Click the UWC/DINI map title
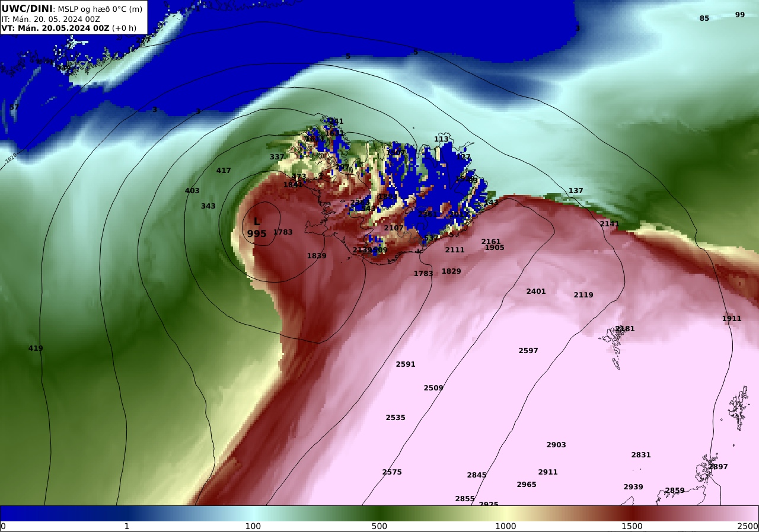 click(27, 9)
